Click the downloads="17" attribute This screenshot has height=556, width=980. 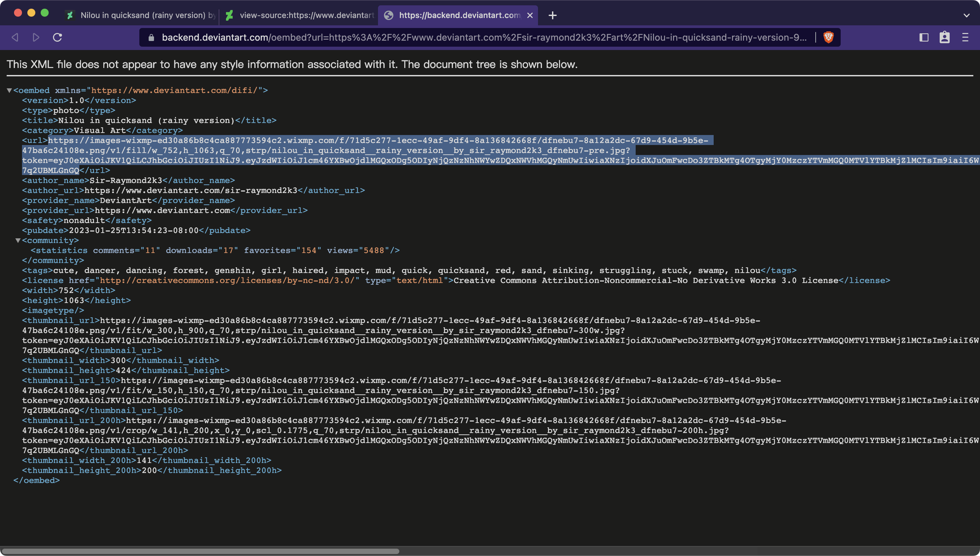click(202, 251)
